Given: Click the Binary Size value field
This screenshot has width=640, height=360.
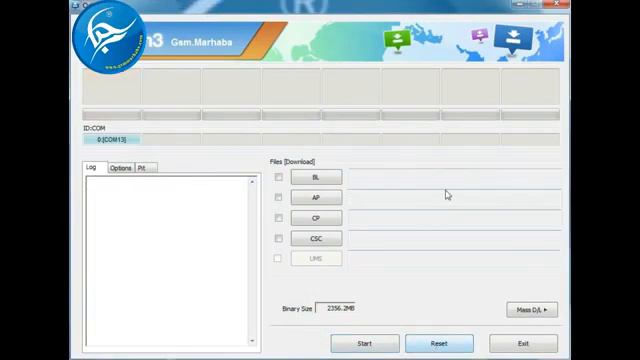Looking at the screenshot, I should coord(336,308).
